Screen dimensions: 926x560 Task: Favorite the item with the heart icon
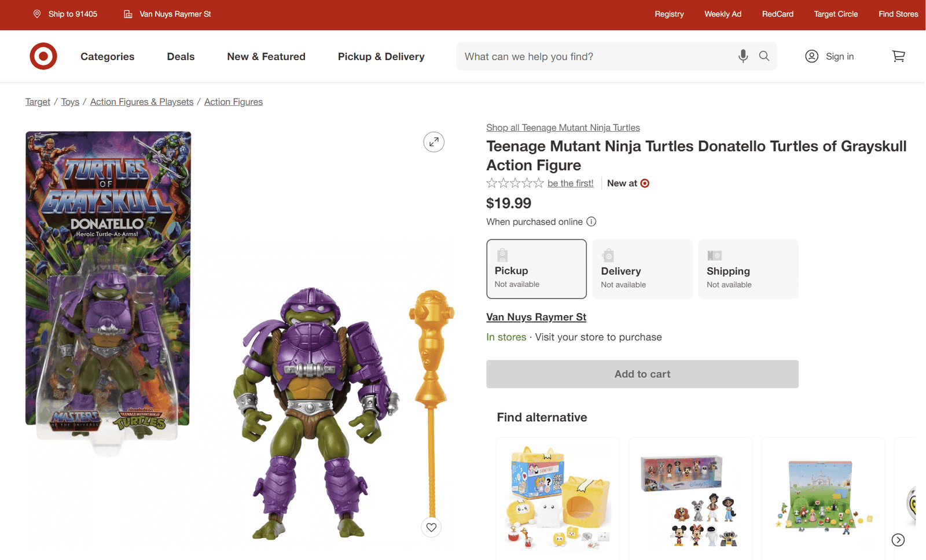pyautogui.click(x=431, y=527)
